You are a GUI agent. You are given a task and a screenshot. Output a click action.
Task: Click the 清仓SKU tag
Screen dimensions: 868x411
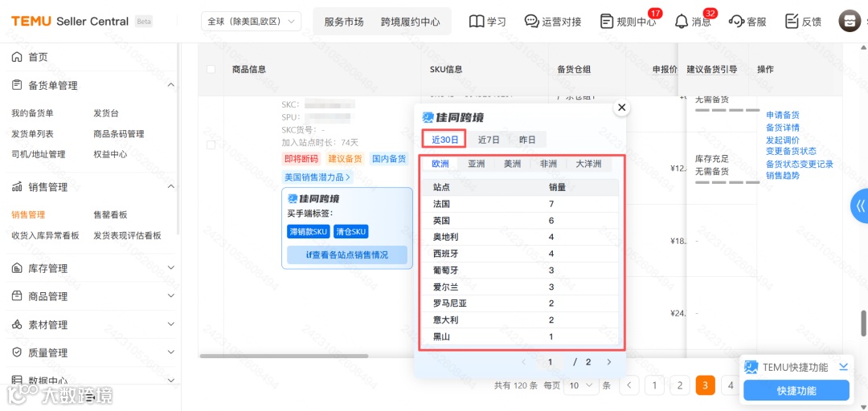(351, 232)
